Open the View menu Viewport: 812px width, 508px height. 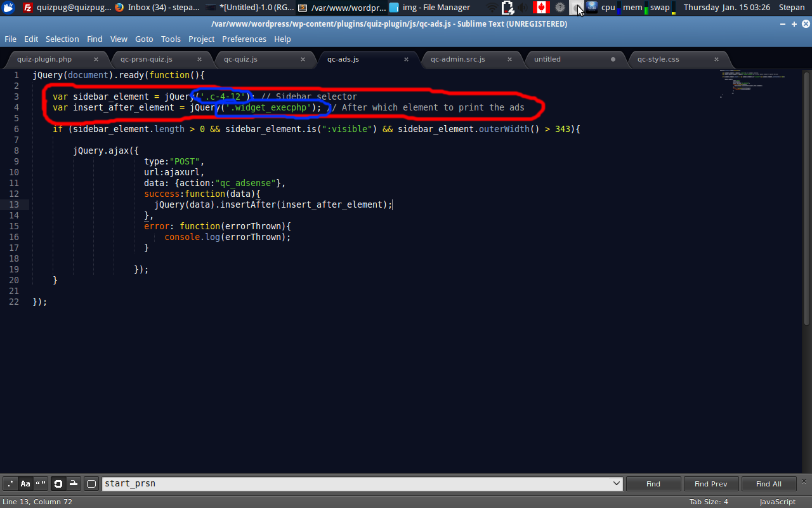click(x=119, y=39)
